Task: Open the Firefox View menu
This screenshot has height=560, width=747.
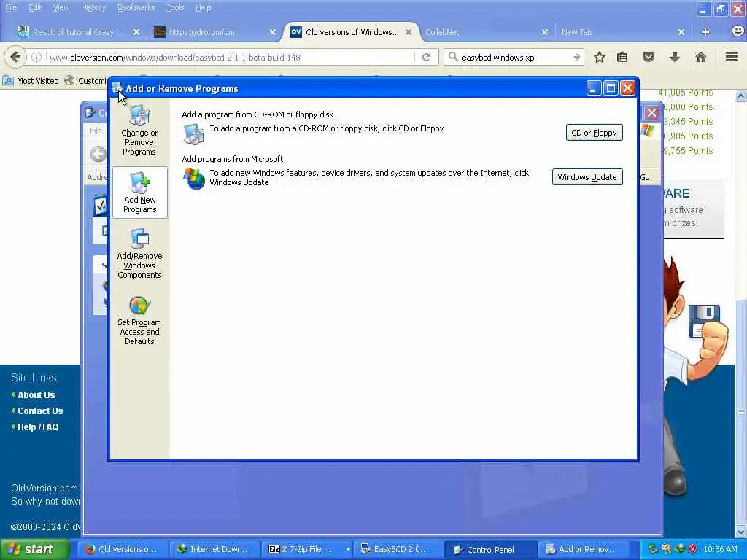Action: click(x=61, y=7)
